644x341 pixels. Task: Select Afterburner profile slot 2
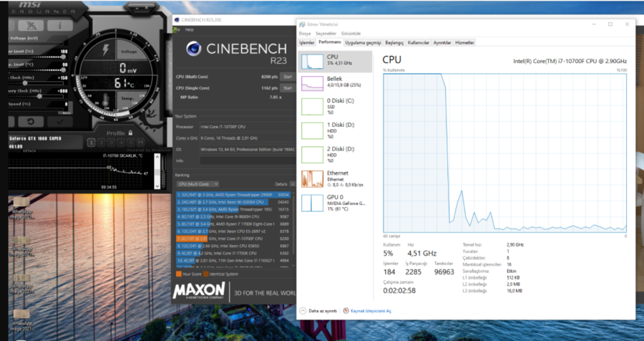click(101, 143)
